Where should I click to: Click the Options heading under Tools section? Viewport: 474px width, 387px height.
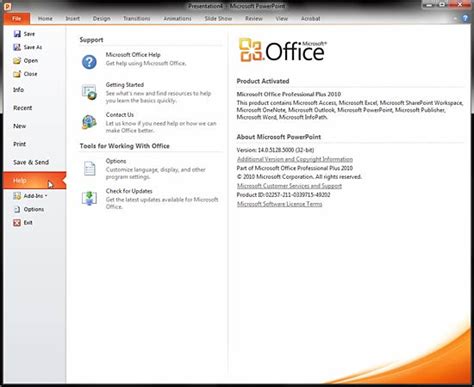116,161
